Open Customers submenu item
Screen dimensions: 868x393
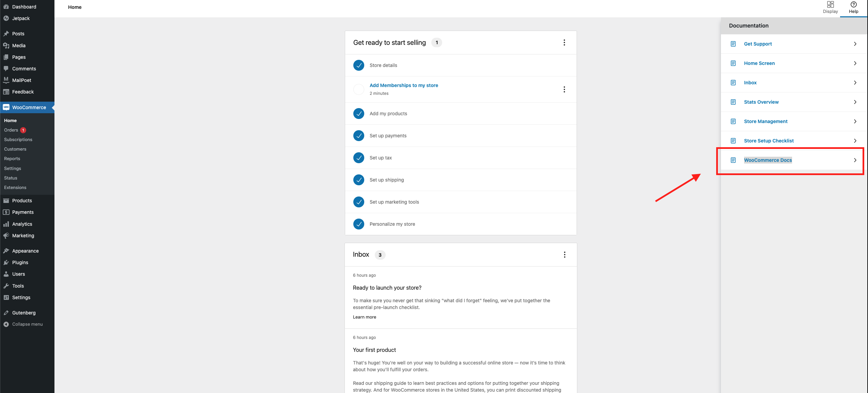15,149
